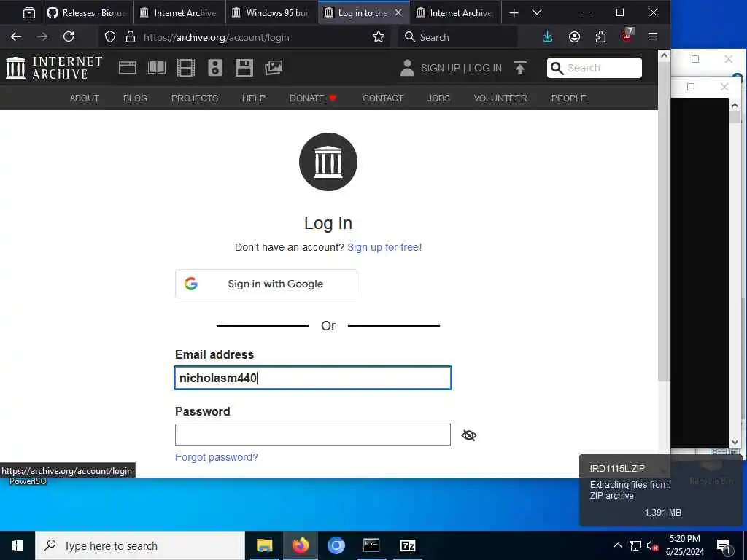Open the Firefox downloads panel icon
The height and width of the screenshot is (560, 747).
(548, 36)
